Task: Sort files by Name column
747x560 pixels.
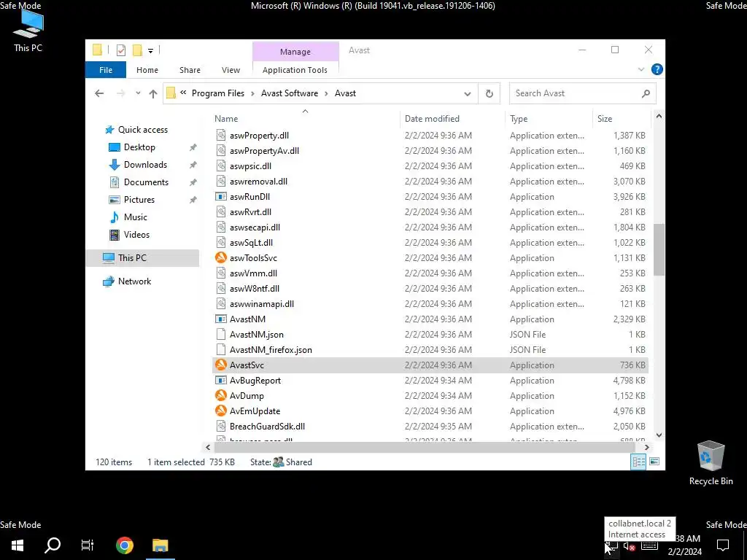Action: tap(226, 119)
